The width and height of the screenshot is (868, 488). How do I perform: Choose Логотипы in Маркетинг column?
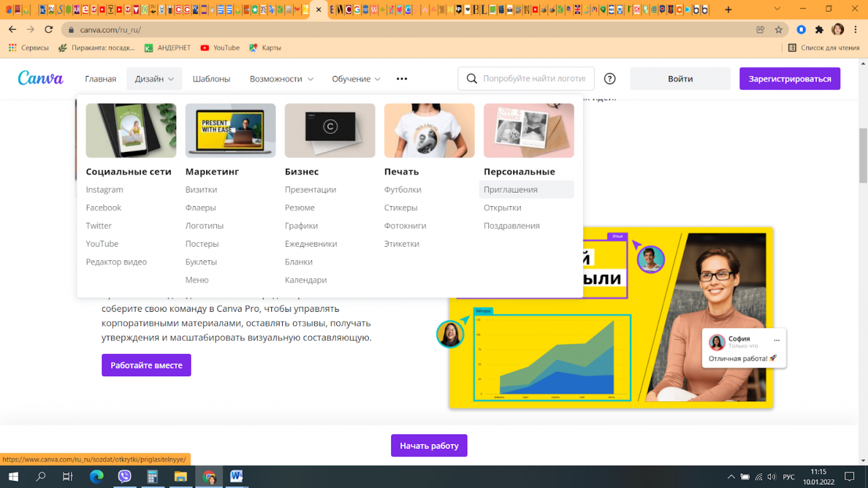[204, 226]
